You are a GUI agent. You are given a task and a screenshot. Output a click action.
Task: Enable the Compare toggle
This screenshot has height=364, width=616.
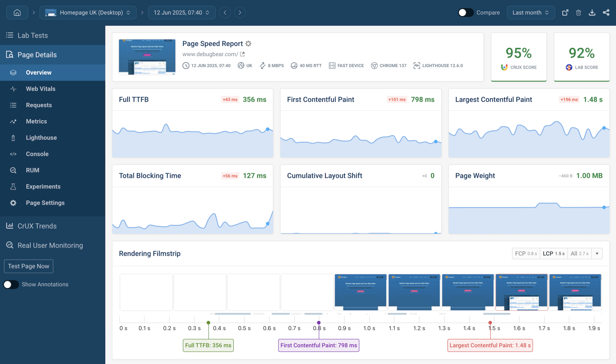[x=466, y=12]
